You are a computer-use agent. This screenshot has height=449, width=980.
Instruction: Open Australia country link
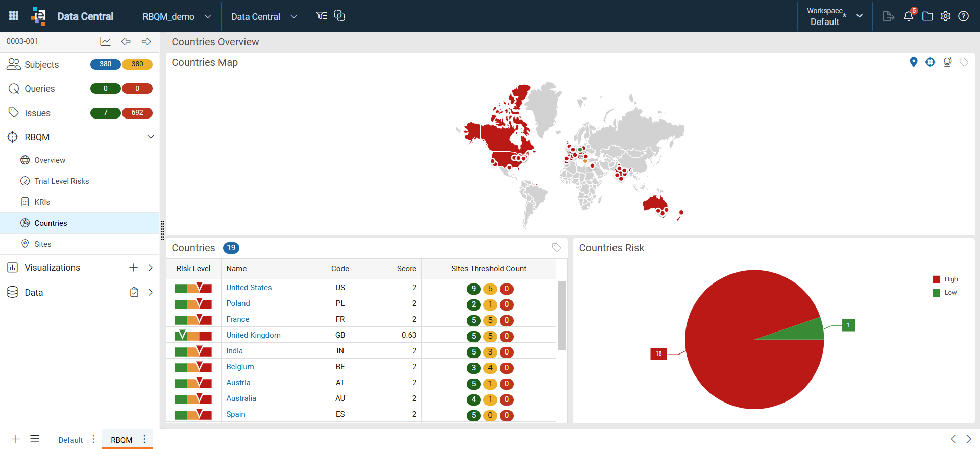point(241,398)
